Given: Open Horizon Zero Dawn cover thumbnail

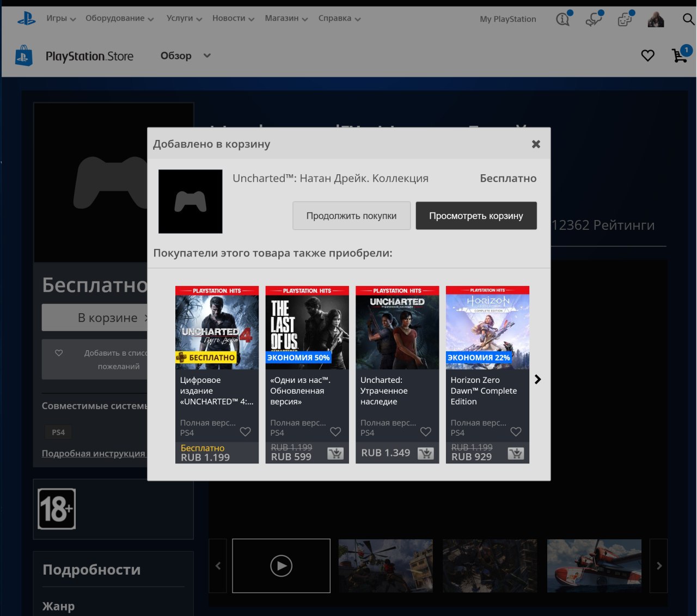Looking at the screenshot, I should 487,328.
